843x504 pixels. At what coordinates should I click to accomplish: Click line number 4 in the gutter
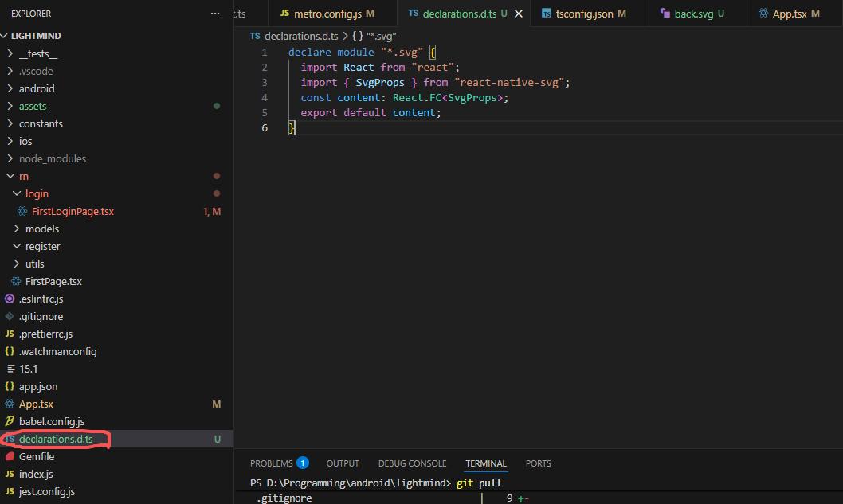(264, 97)
